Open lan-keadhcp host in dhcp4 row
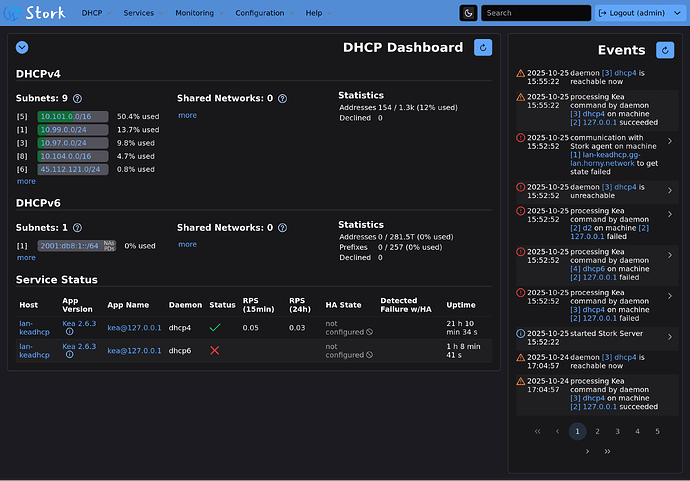Image resolution: width=690 pixels, height=481 pixels. pos(34,328)
